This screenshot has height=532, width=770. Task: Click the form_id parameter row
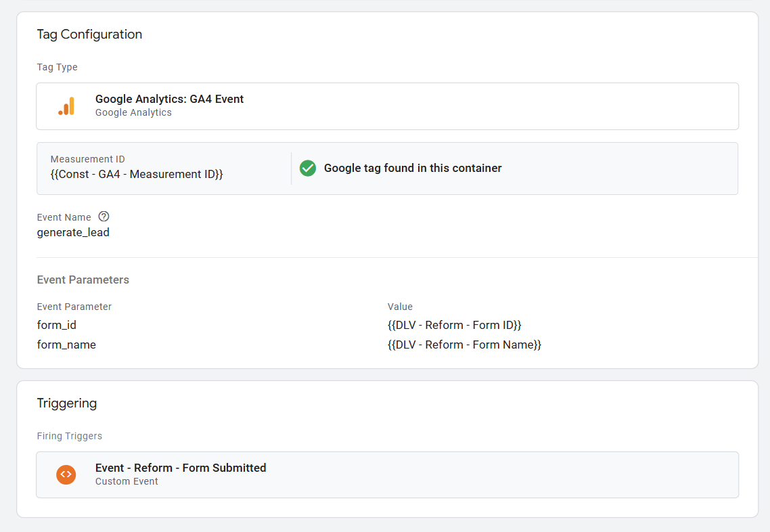[x=388, y=325]
